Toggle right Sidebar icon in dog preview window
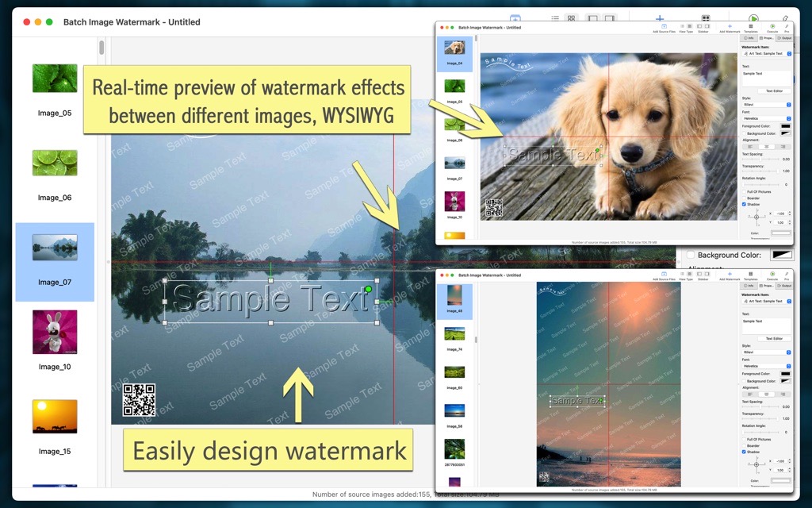Viewport: 812px width, 508px height. pyautogui.click(x=707, y=26)
